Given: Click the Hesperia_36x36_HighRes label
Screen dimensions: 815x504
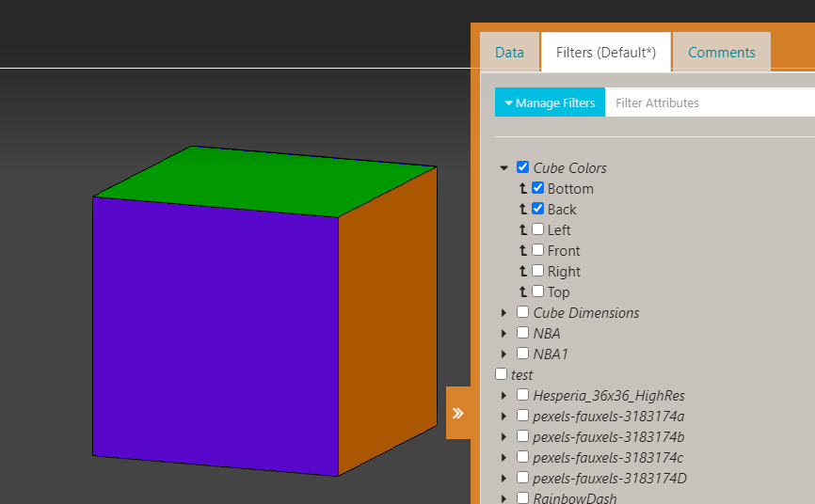Looking at the screenshot, I should click(x=609, y=396).
